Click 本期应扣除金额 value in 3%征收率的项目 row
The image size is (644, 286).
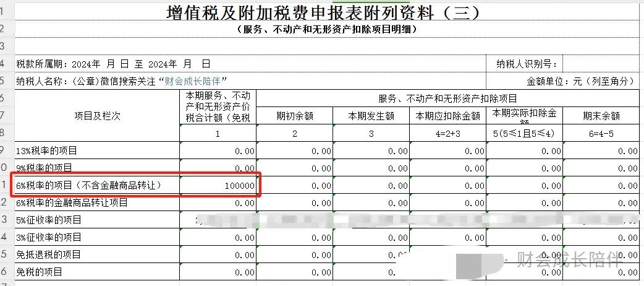pos(447,237)
